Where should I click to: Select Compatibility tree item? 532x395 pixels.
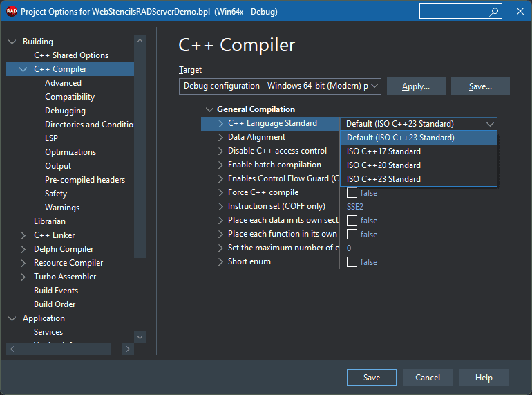click(70, 97)
